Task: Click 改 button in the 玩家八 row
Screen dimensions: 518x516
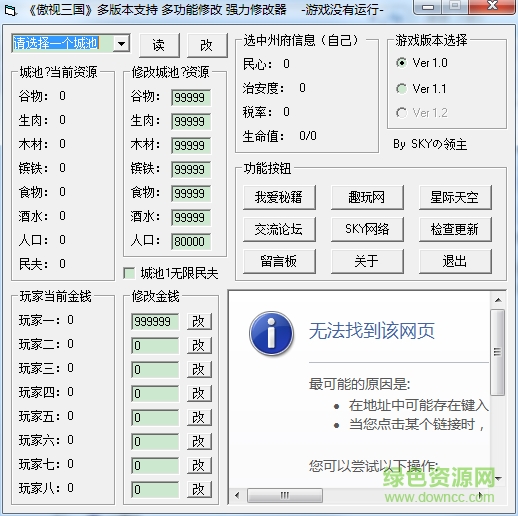Action: (x=199, y=489)
